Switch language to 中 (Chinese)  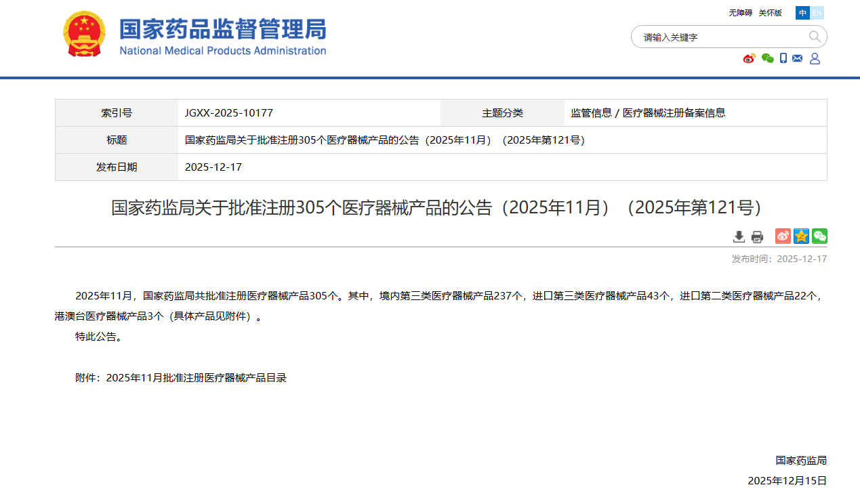point(802,13)
